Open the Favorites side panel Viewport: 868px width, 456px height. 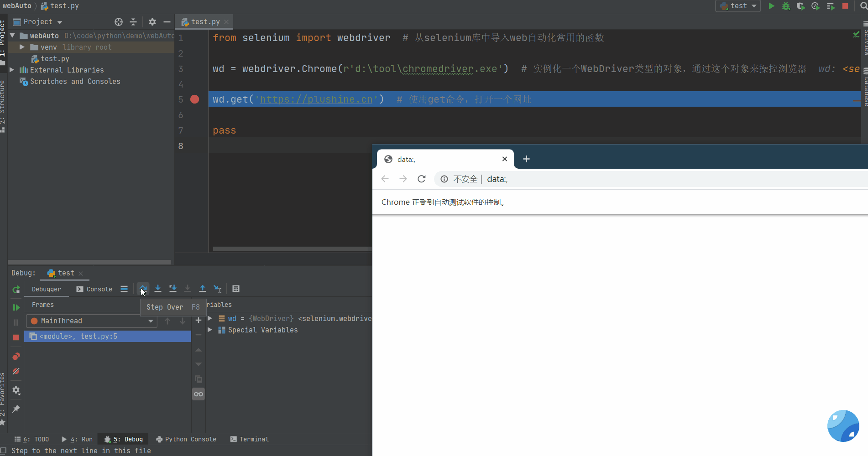3,399
